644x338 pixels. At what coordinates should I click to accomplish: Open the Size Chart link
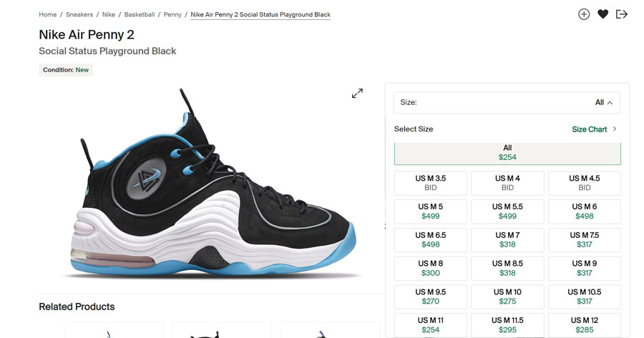tap(590, 129)
